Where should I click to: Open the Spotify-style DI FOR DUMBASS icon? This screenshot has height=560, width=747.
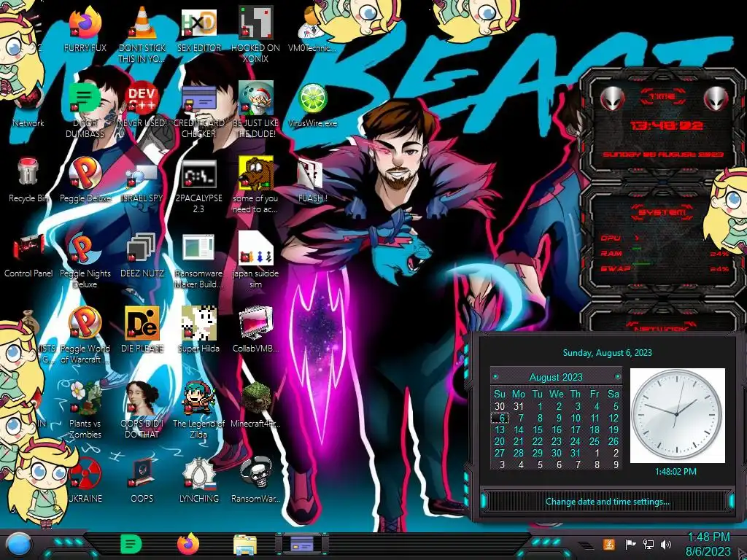tap(85, 99)
